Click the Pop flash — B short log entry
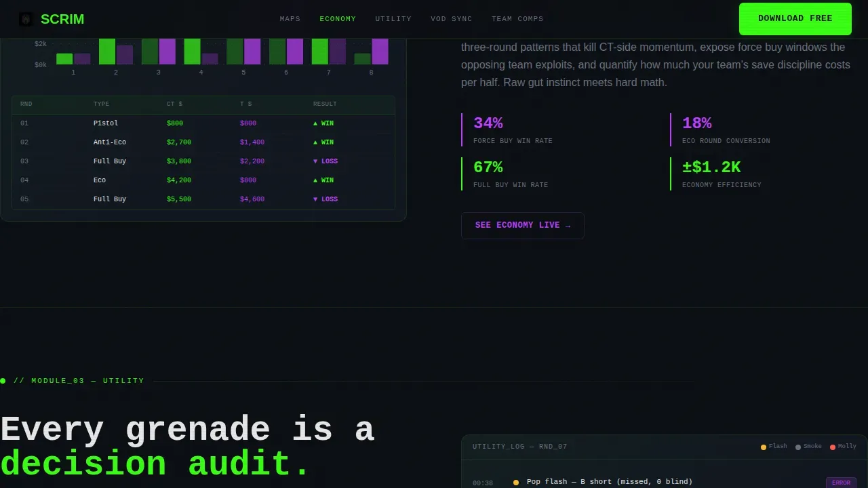Screen dimensions: 868x488 pyautogui.click(x=610, y=482)
